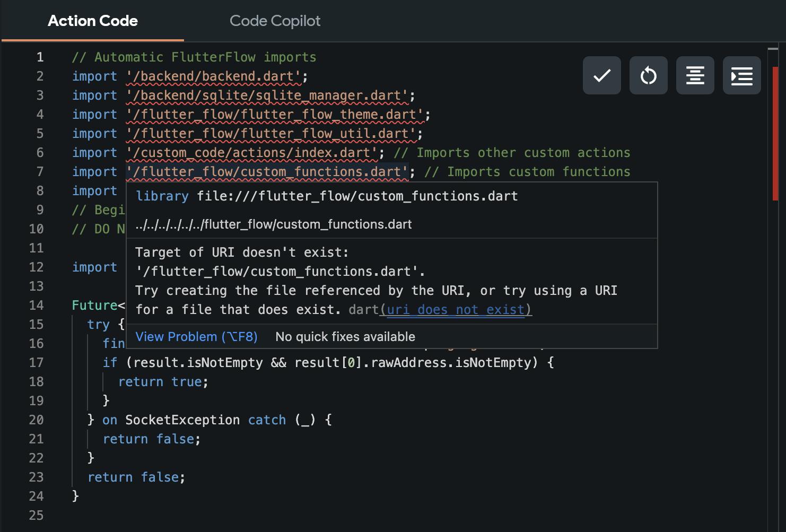This screenshot has width=786, height=532.
Task: Switch to the Action Code tab
Action: pyautogui.click(x=93, y=21)
